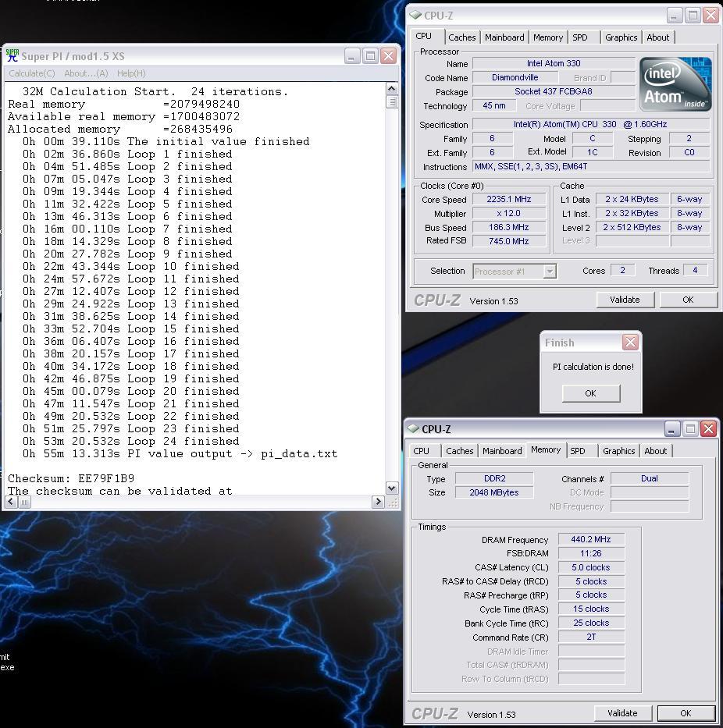Click processor name field Intel Atom 330
The height and width of the screenshot is (728, 723).
point(554,63)
